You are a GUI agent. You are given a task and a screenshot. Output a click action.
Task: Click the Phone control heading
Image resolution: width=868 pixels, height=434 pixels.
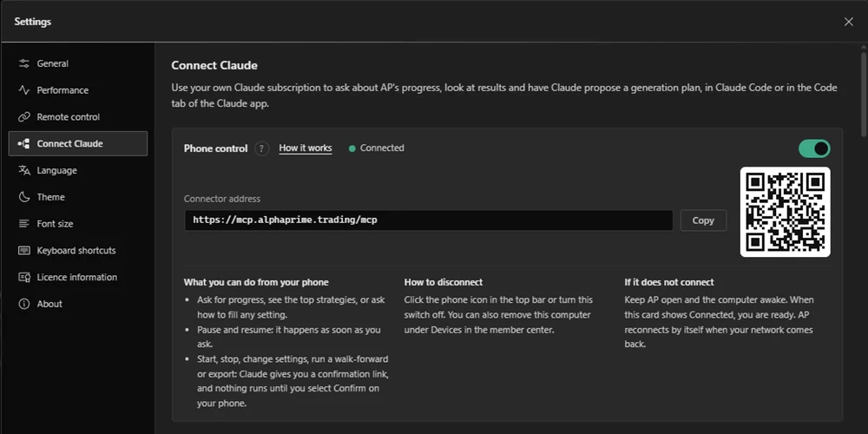tap(215, 148)
